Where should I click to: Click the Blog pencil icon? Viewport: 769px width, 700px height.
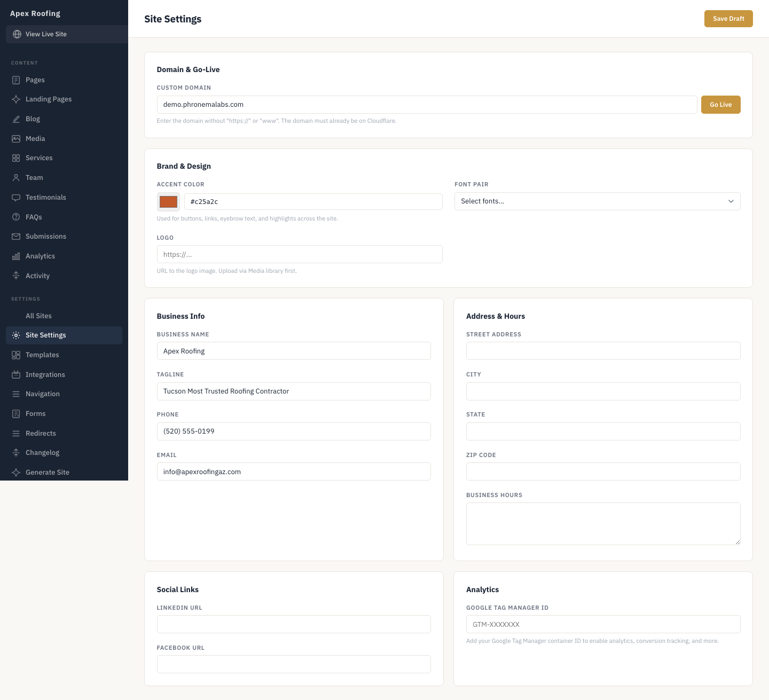pos(16,119)
